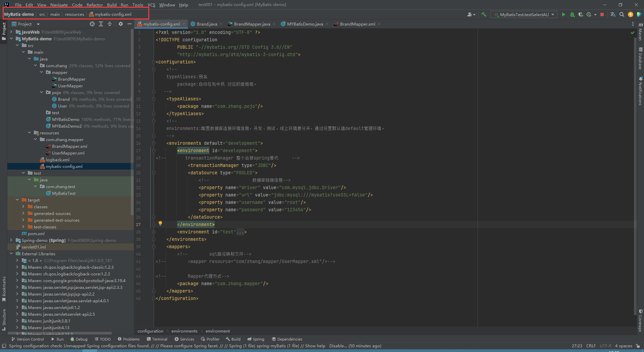Click the Search Everywhere magnifier icon
The image size is (644, 352).
622,14
